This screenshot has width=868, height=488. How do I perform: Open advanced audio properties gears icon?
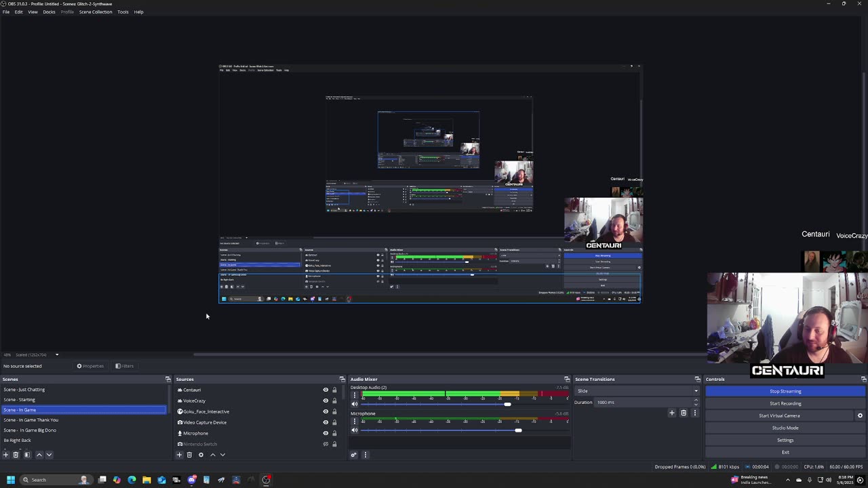[x=353, y=455]
